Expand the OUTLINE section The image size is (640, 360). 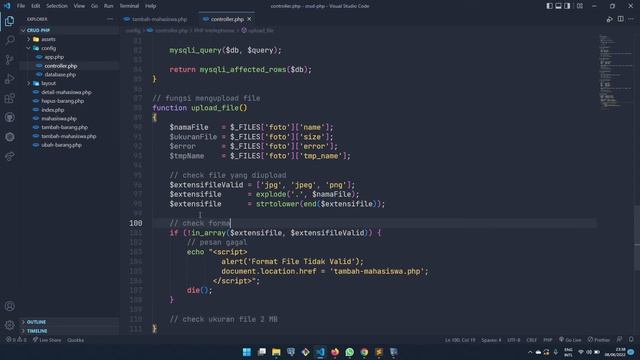(x=69, y=322)
